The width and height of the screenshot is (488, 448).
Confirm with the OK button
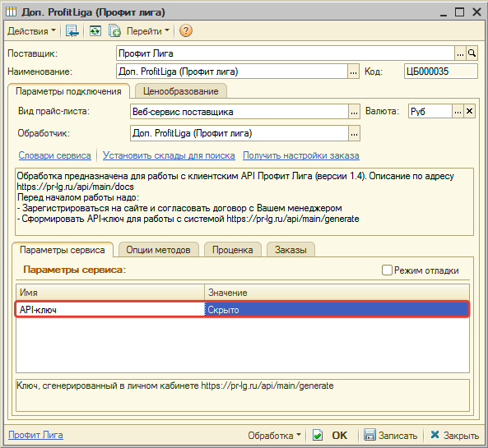tap(339, 435)
